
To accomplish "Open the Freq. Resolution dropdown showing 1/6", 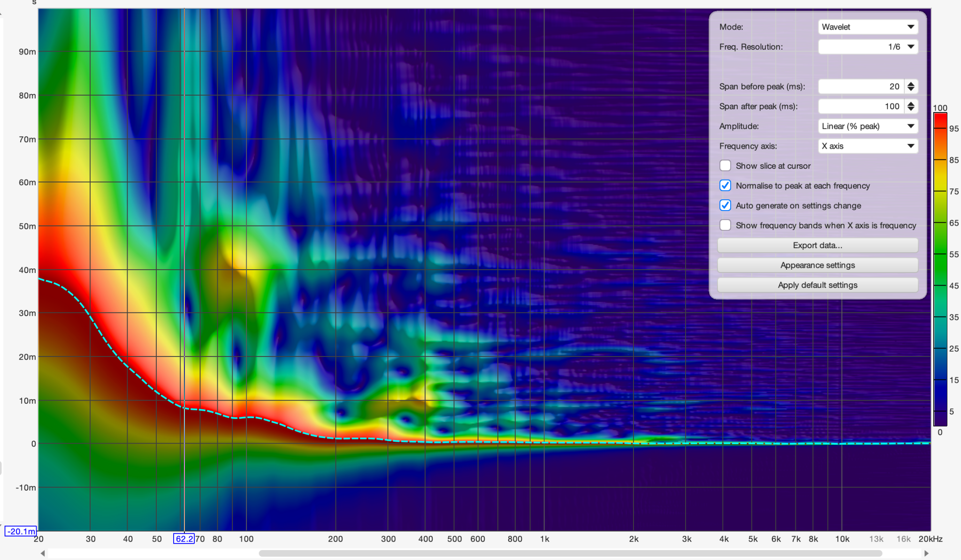I will (x=868, y=46).
